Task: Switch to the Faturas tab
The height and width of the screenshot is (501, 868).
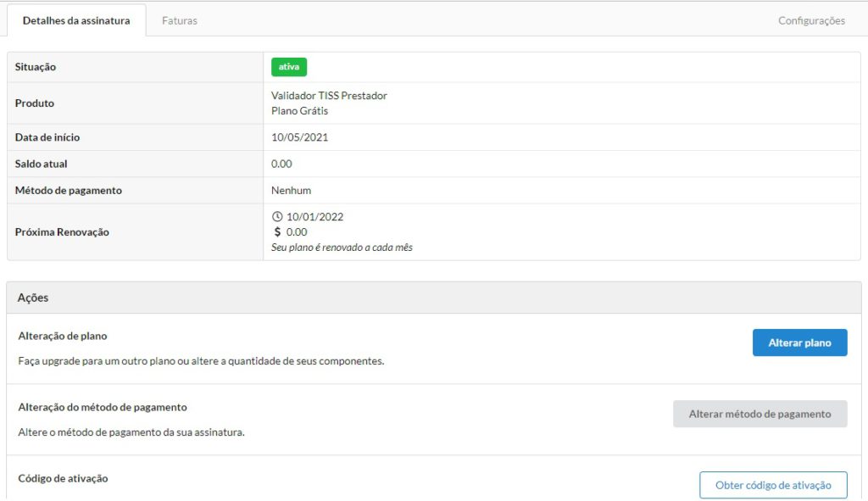Action: 180,20
